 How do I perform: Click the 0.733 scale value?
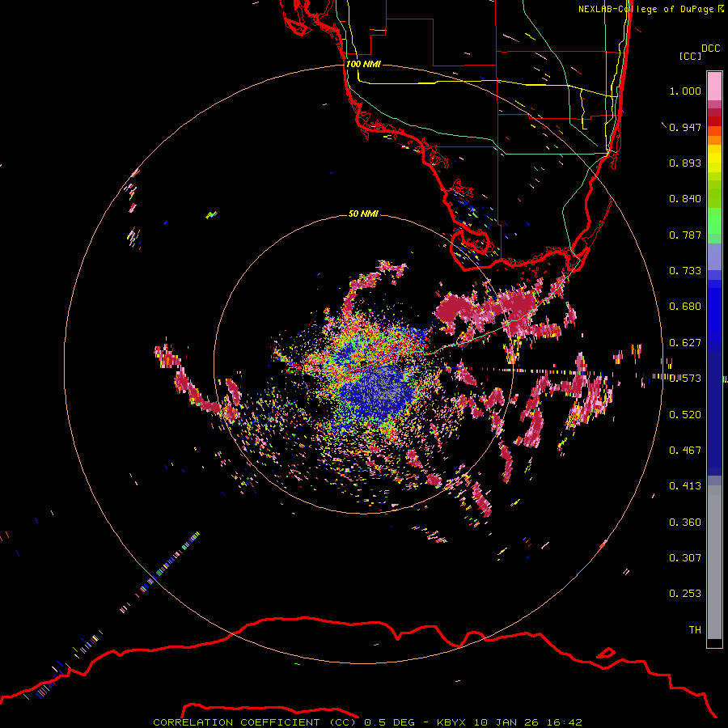pyautogui.click(x=685, y=271)
